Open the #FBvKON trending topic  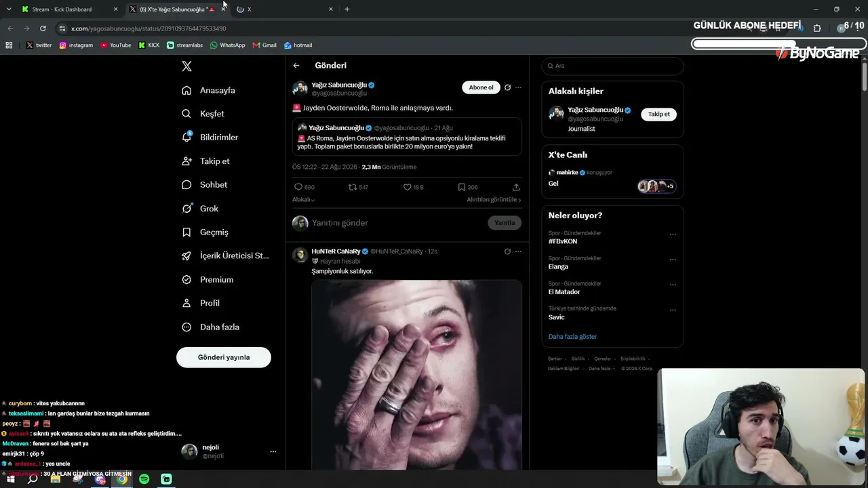click(x=563, y=241)
